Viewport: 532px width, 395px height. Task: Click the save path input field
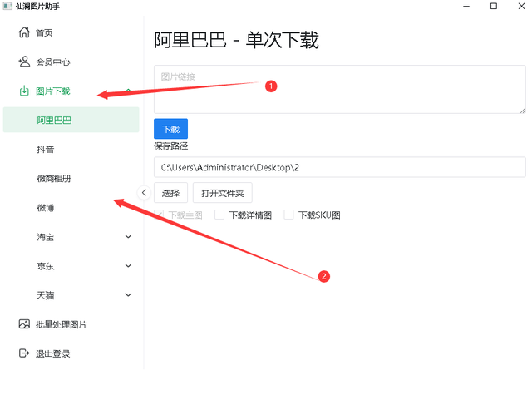[x=340, y=167]
